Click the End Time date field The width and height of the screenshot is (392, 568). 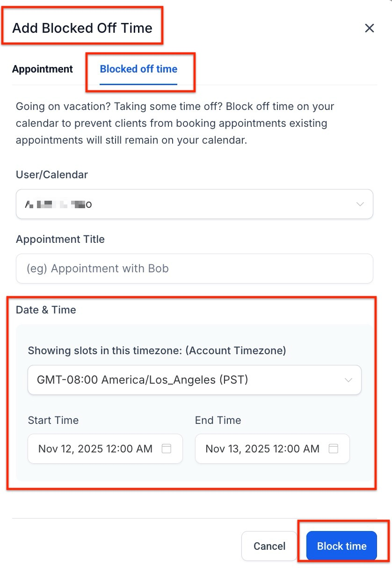point(263,449)
